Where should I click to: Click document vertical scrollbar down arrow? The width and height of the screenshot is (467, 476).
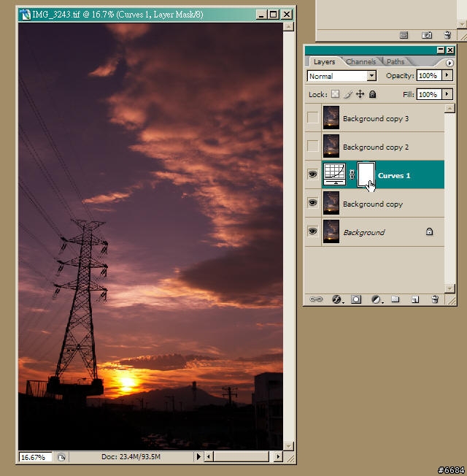pos(288,446)
